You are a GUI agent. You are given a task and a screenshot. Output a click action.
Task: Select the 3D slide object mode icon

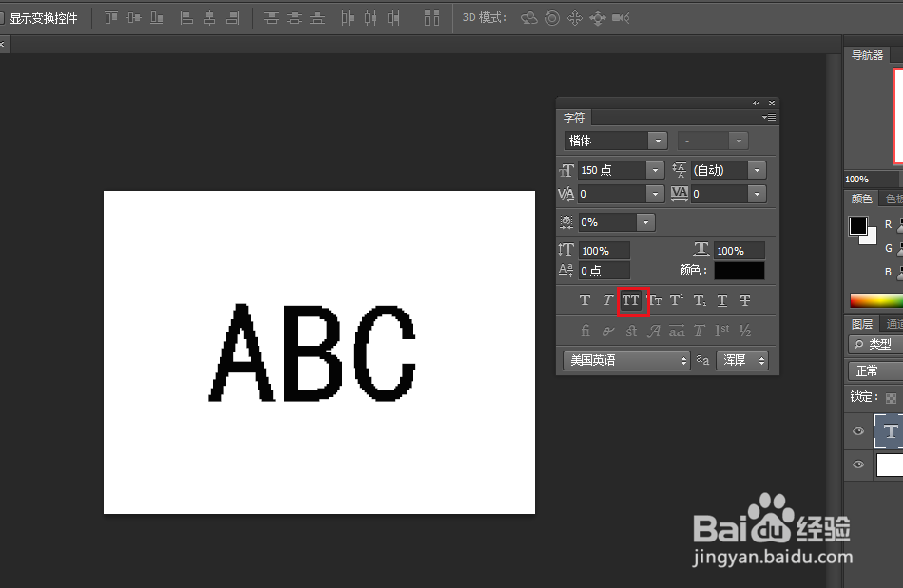tap(598, 18)
